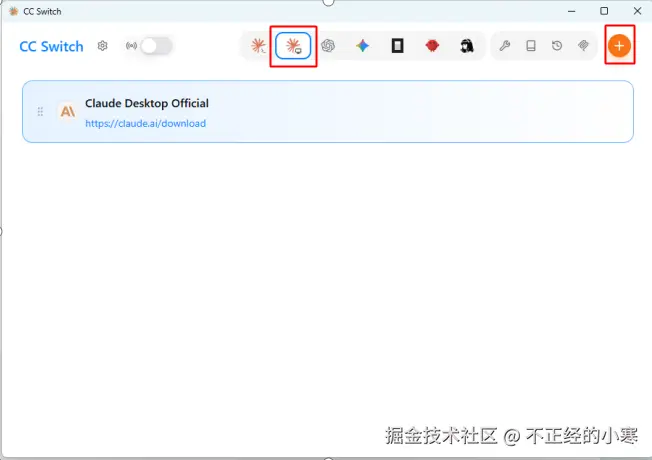This screenshot has width=652, height=460.
Task: Select the black square app icon tab
Action: tap(398, 46)
